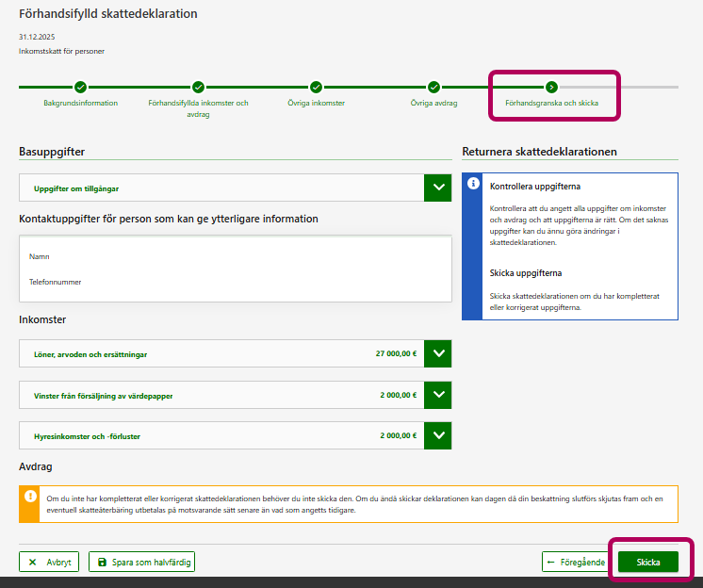Click Spara som halvfärdig button

click(x=141, y=563)
